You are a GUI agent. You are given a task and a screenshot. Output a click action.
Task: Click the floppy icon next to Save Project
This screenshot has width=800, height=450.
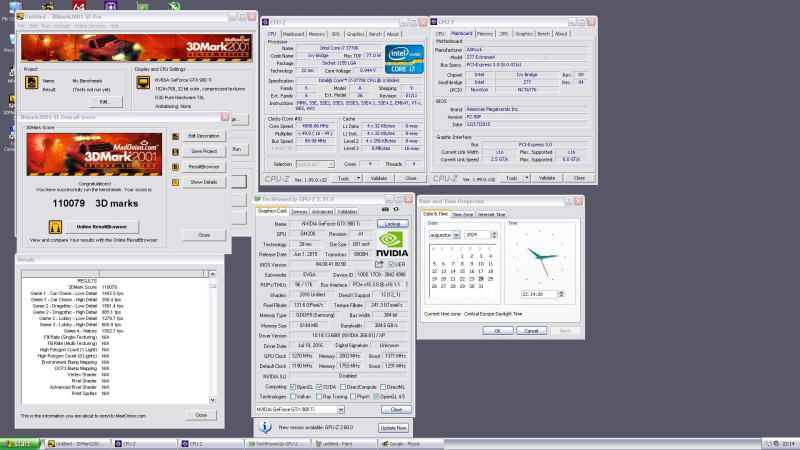pos(176,152)
